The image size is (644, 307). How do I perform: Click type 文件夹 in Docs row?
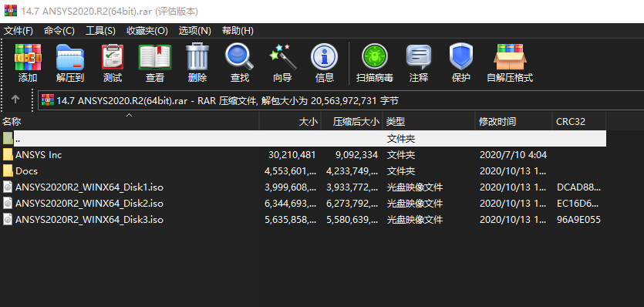point(401,171)
